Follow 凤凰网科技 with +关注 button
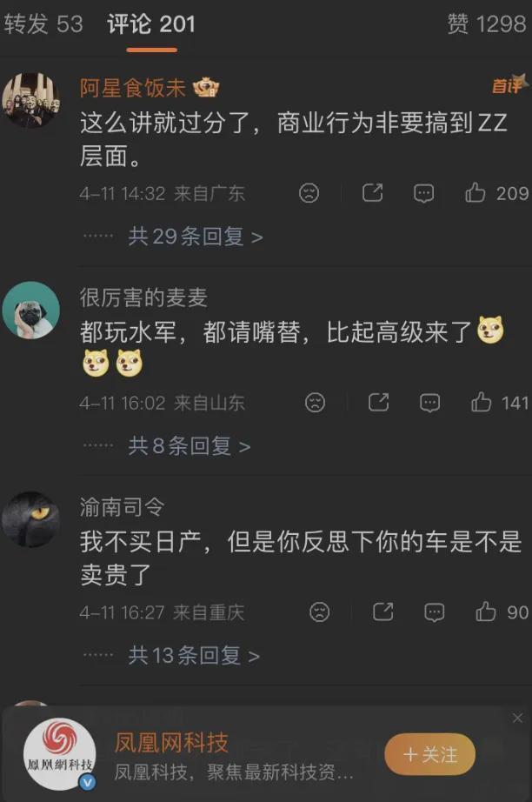 click(x=429, y=754)
